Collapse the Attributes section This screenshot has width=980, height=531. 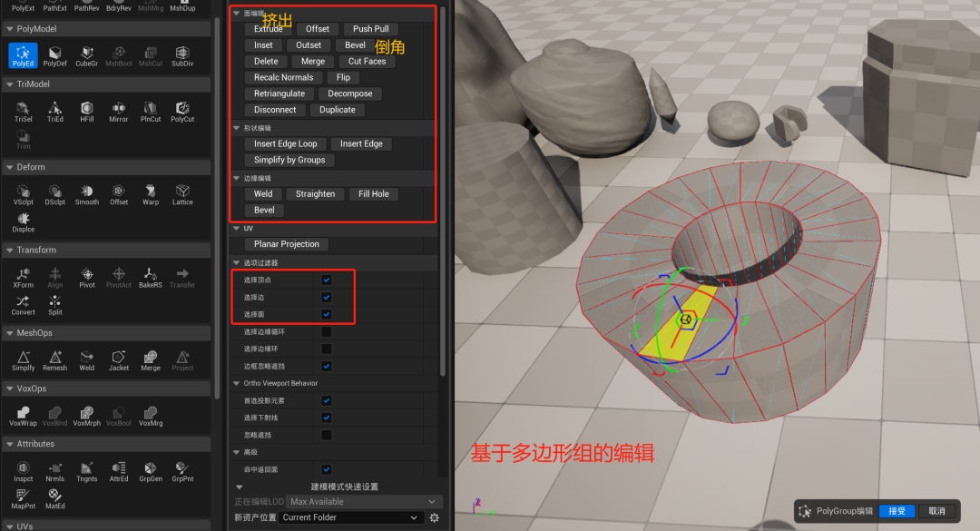click(x=9, y=444)
